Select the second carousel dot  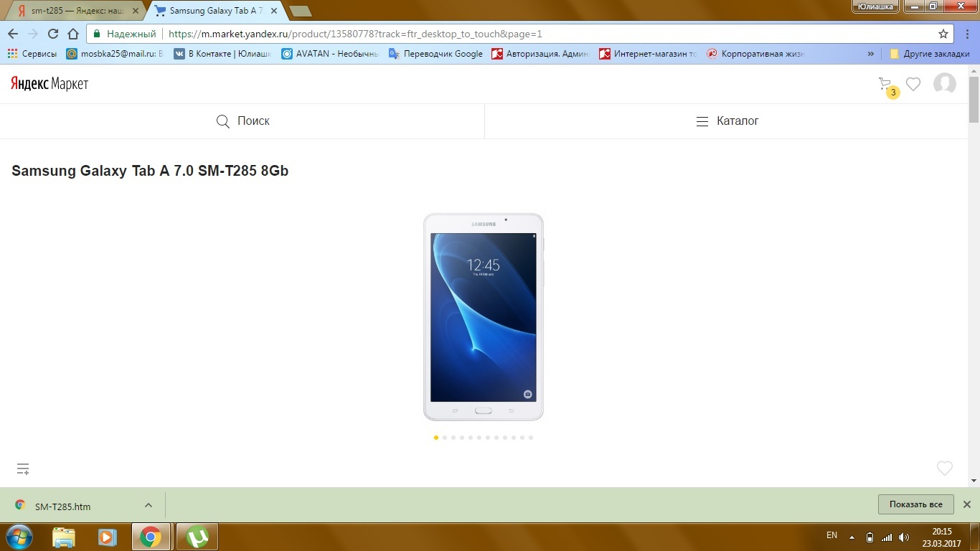[x=445, y=437]
